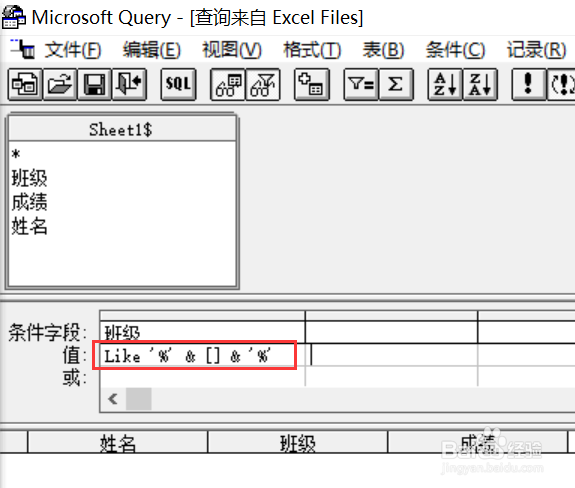The height and width of the screenshot is (488, 575).
Task: Click the Cycle Through Totals sigma icon
Action: click(x=396, y=84)
